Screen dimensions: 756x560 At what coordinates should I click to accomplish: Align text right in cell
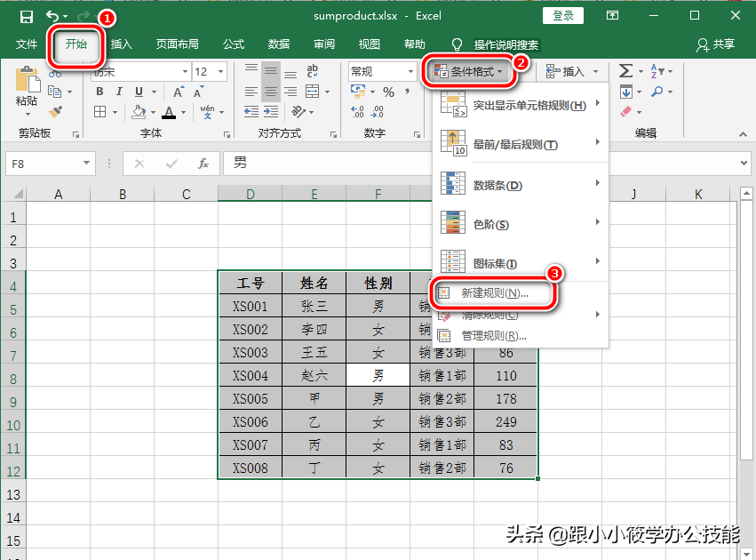point(290,92)
